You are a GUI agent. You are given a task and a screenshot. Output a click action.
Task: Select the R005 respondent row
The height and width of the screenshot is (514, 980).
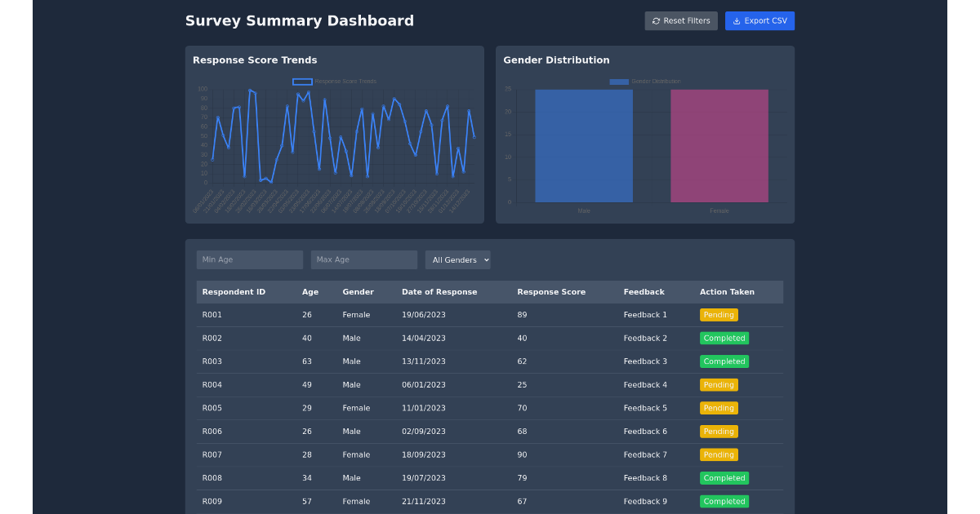pos(489,408)
